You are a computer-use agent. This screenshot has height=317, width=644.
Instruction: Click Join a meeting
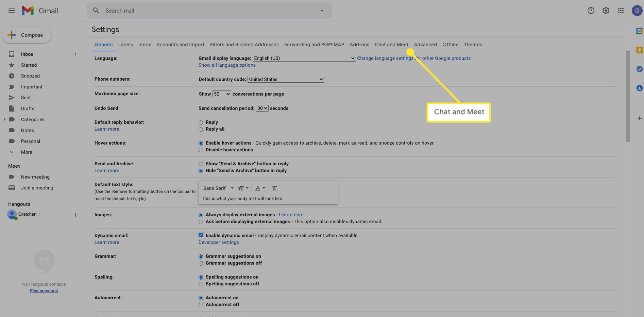click(37, 188)
